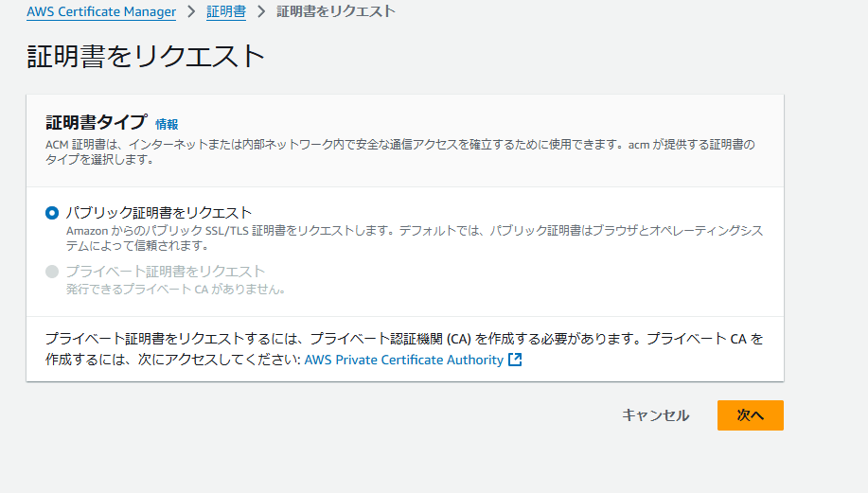Click the 情報 info link
The height and width of the screenshot is (493, 868).
167,125
